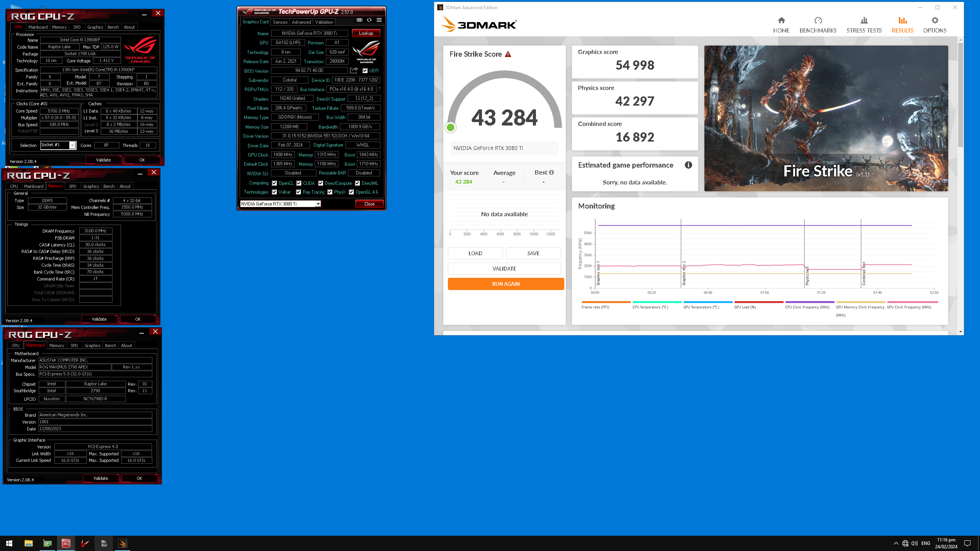Open the Windows Start menu

tap(9, 543)
